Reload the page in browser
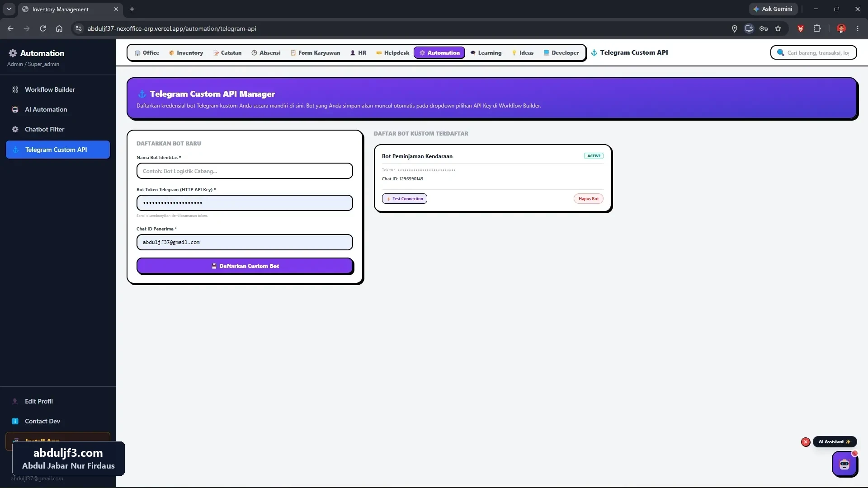 43,28
